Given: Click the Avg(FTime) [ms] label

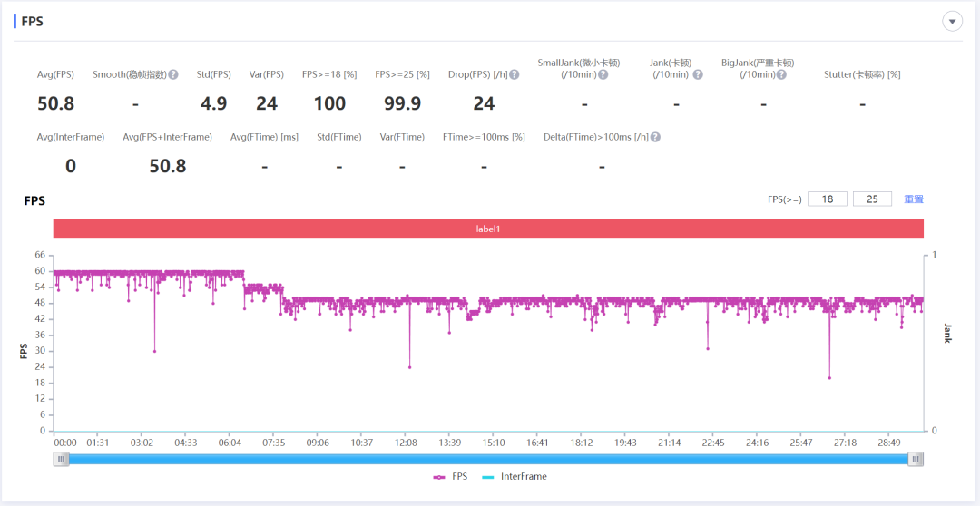Looking at the screenshot, I should point(264,137).
